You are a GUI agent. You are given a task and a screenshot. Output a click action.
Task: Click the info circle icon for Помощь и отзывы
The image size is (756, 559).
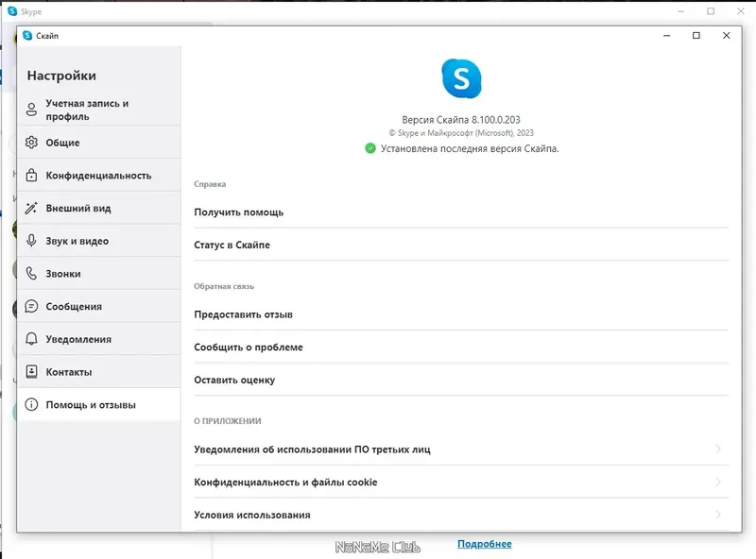click(31, 404)
